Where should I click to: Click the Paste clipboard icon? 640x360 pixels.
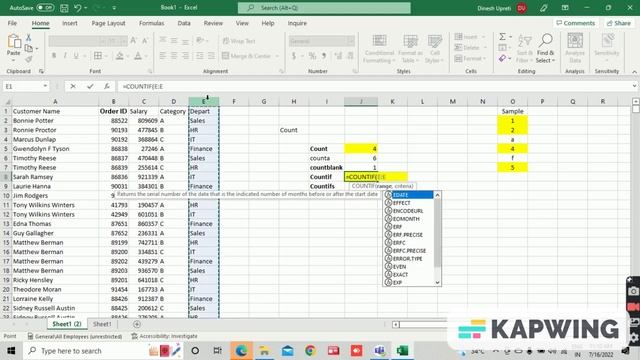coord(13,41)
